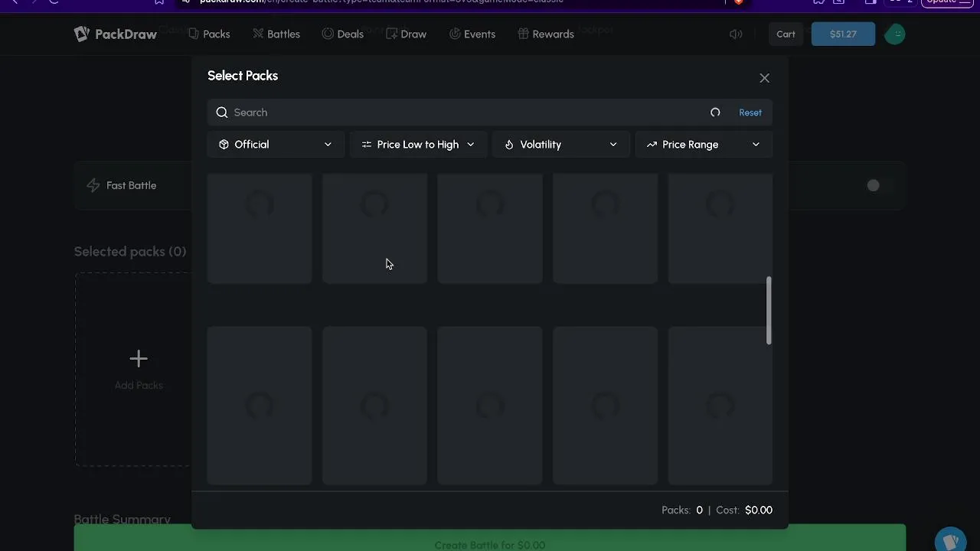This screenshot has width=980, height=551.
Task: Open the Packs nav item
Action: (x=209, y=34)
